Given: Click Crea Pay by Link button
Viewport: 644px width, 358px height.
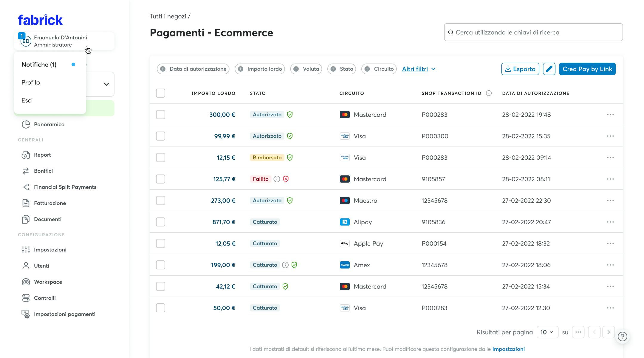Looking at the screenshot, I should pyautogui.click(x=587, y=69).
